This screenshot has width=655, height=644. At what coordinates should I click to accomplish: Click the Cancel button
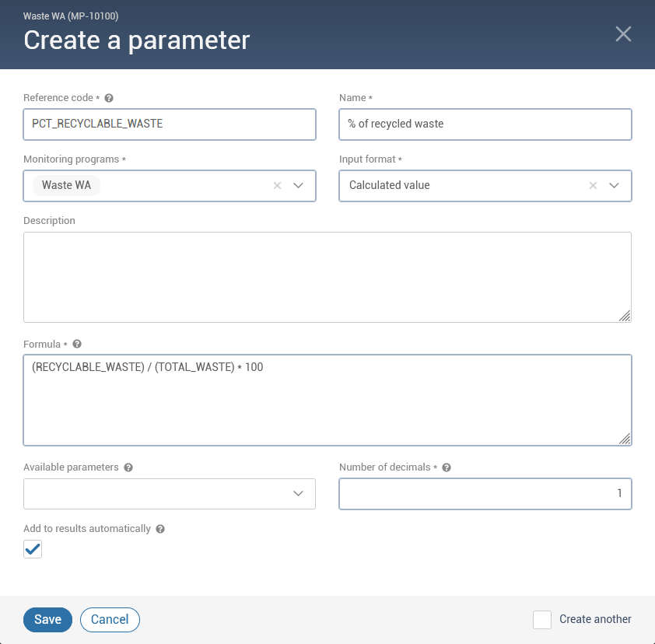(110, 620)
